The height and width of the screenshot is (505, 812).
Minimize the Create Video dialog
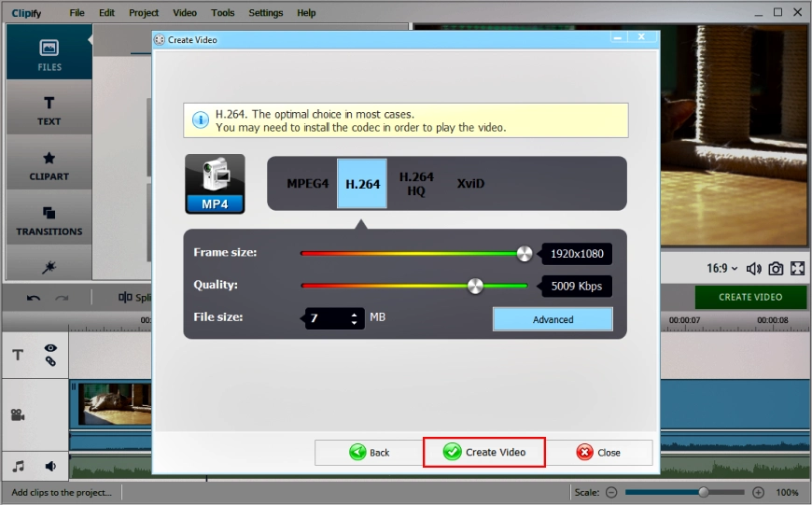tap(617, 37)
